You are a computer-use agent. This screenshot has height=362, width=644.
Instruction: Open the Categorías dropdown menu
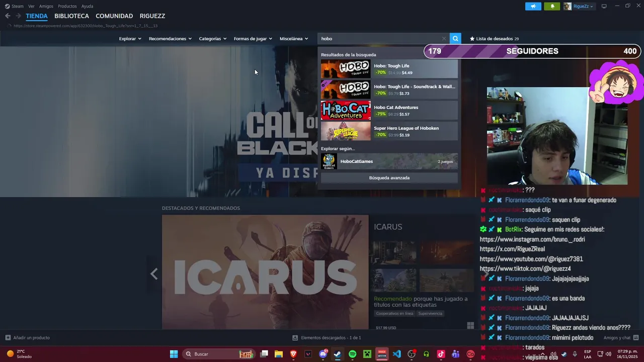[212, 39]
